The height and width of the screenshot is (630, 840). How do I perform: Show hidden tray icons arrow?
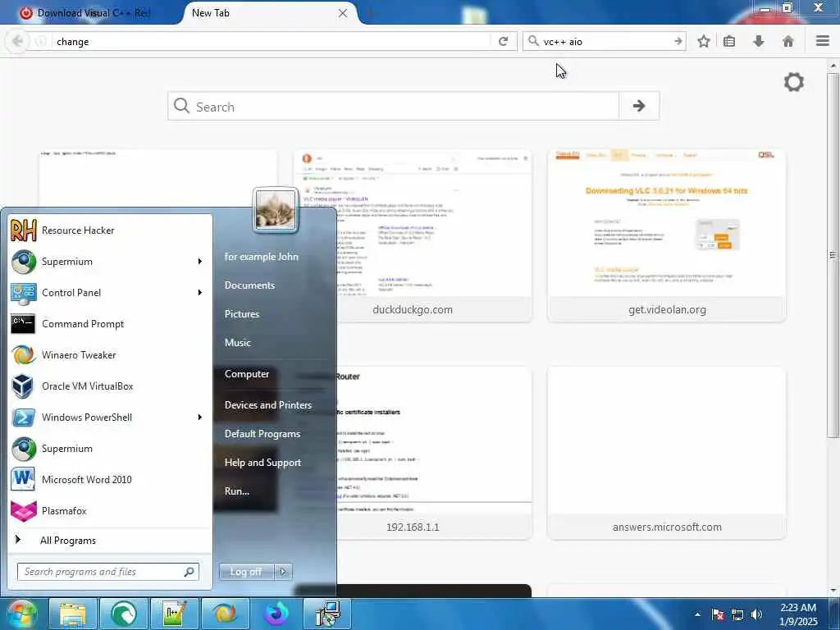697,614
